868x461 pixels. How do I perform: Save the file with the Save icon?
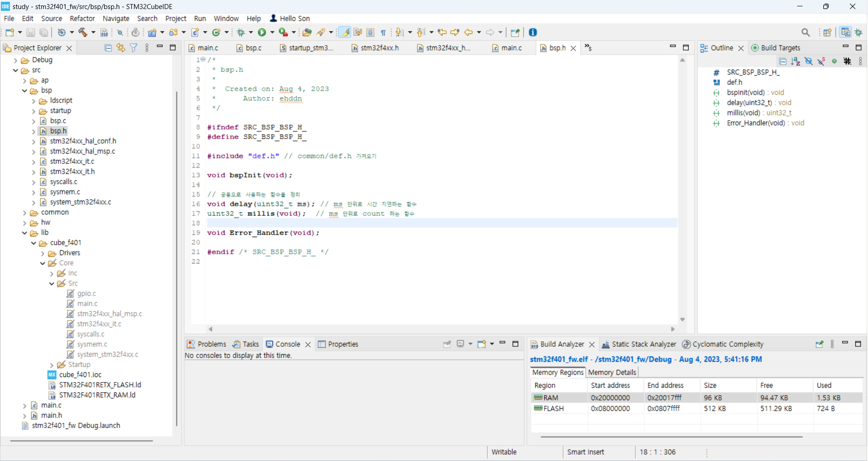[31, 32]
